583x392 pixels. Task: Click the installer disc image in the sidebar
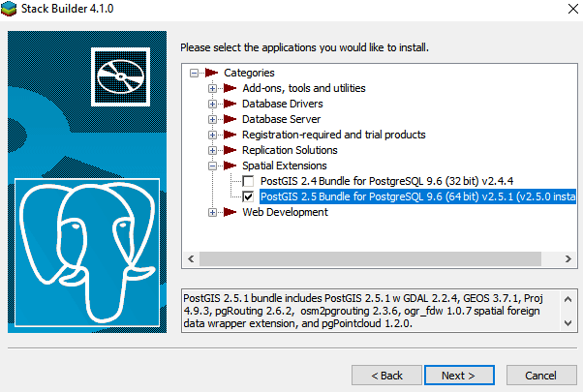[x=120, y=76]
